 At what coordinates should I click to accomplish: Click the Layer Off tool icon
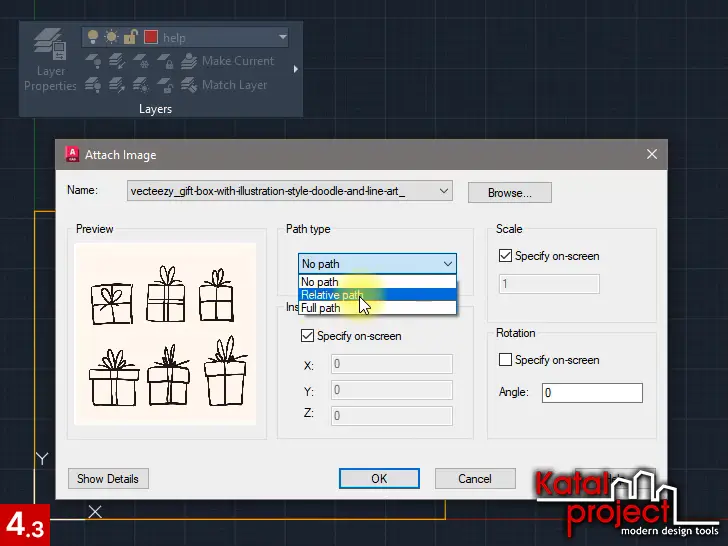tap(93, 61)
